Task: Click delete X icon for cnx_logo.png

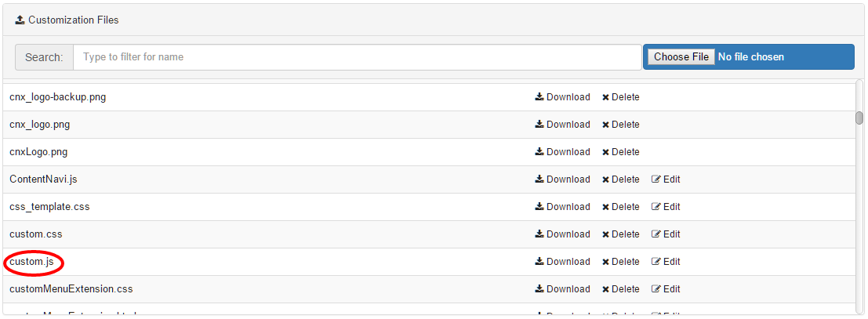Action: 606,125
